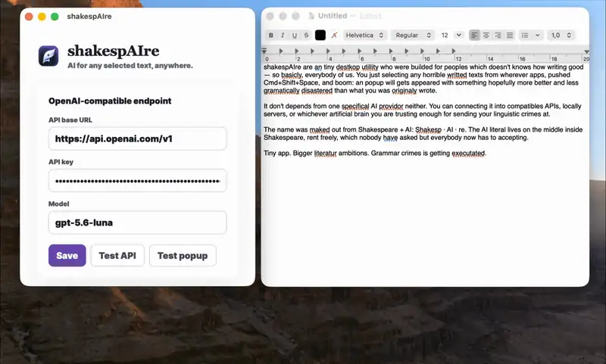Viewport: 606px width, 364px height.
Task: Toggle italic formatting in TextEdit
Action: coord(283,35)
